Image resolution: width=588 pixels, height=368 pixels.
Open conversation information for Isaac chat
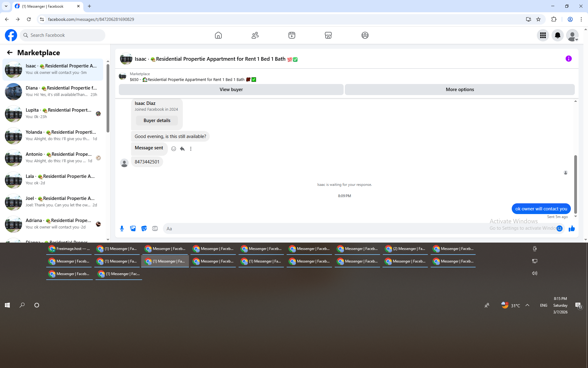coord(569,59)
